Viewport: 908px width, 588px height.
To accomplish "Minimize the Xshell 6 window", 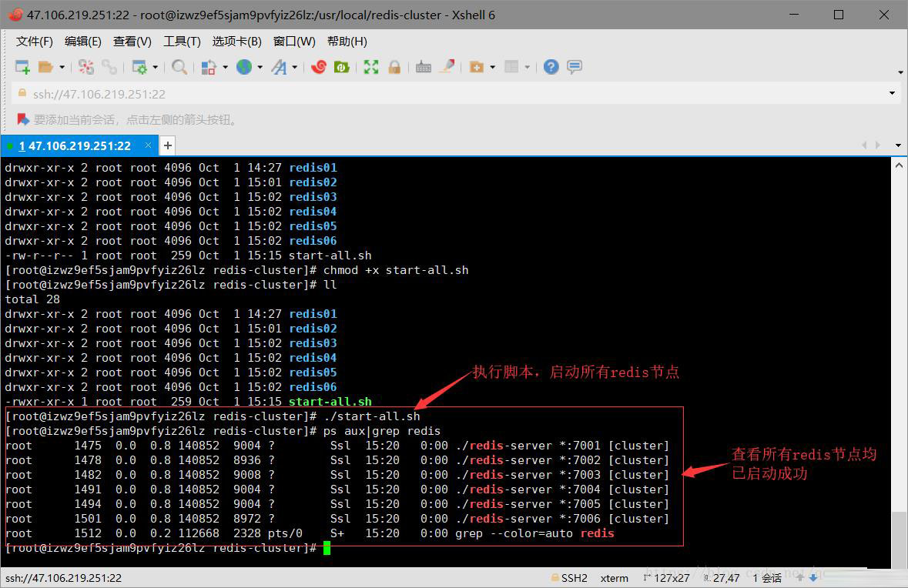I will tap(794, 15).
